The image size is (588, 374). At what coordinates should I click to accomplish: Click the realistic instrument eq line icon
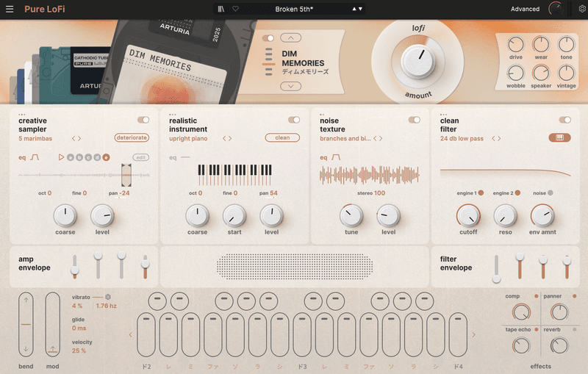coord(185,157)
